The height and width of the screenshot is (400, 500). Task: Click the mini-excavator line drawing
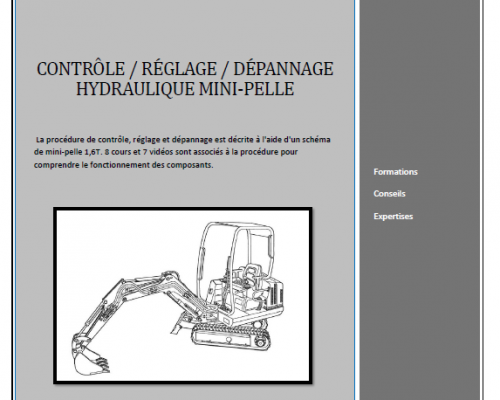(183, 295)
